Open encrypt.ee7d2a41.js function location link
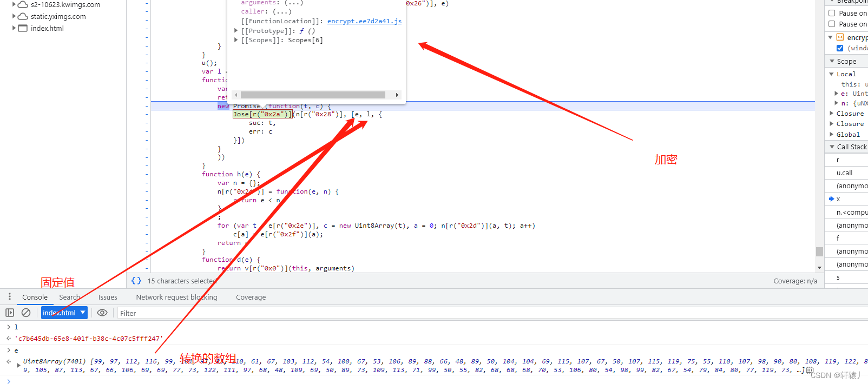This screenshot has width=868, height=384. coord(364,21)
